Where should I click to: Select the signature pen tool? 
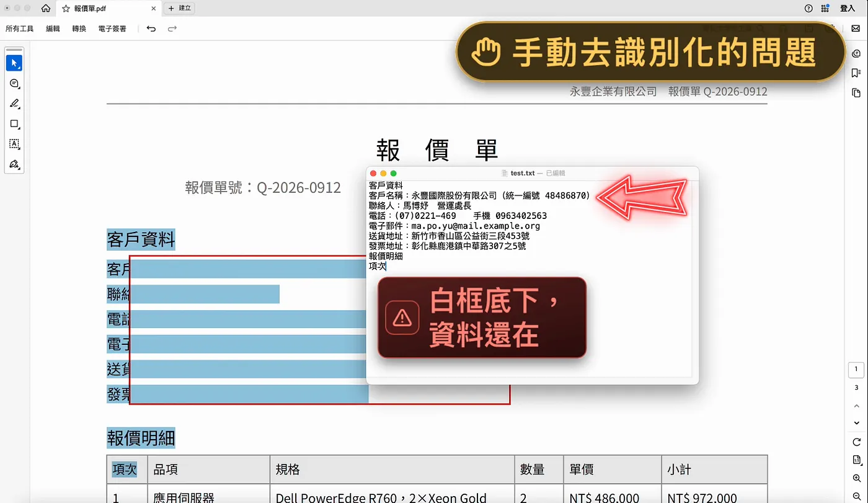pos(14,164)
